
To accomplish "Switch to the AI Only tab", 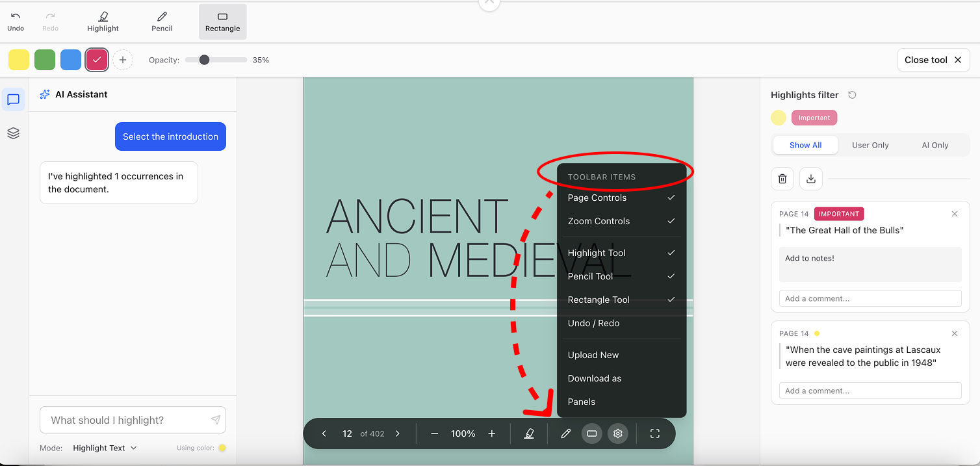I will pyautogui.click(x=935, y=145).
